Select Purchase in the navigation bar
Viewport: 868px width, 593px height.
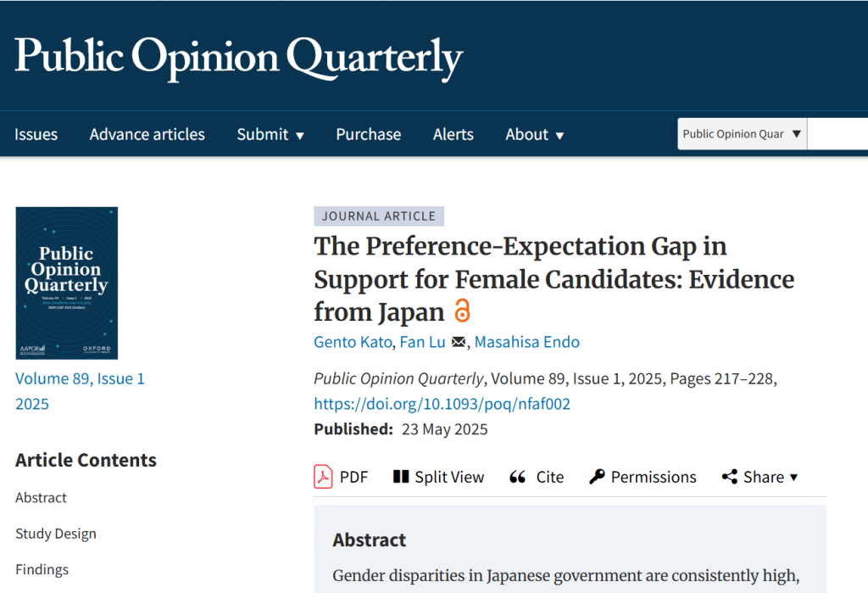[x=369, y=134]
